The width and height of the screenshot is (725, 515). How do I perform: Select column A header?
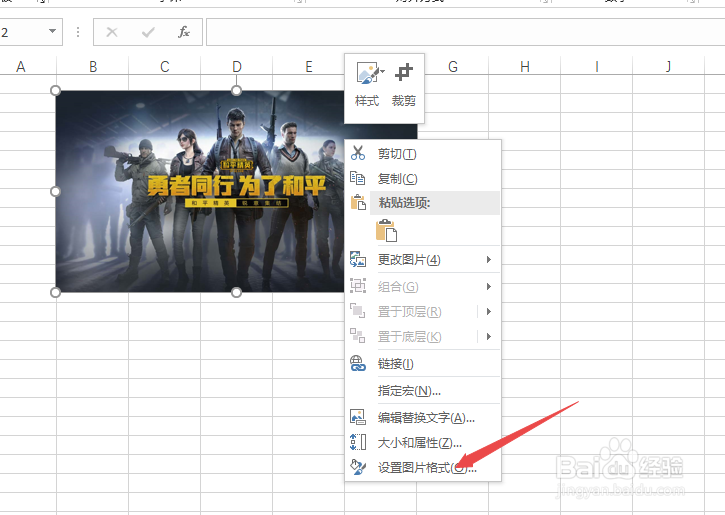point(21,67)
